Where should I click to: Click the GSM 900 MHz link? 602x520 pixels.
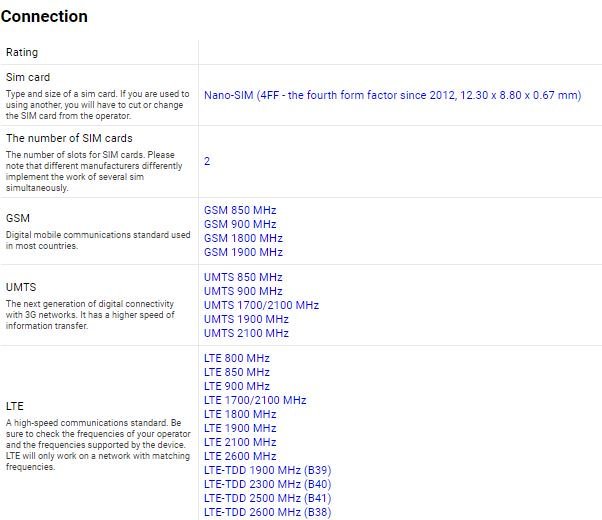[x=240, y=225]
